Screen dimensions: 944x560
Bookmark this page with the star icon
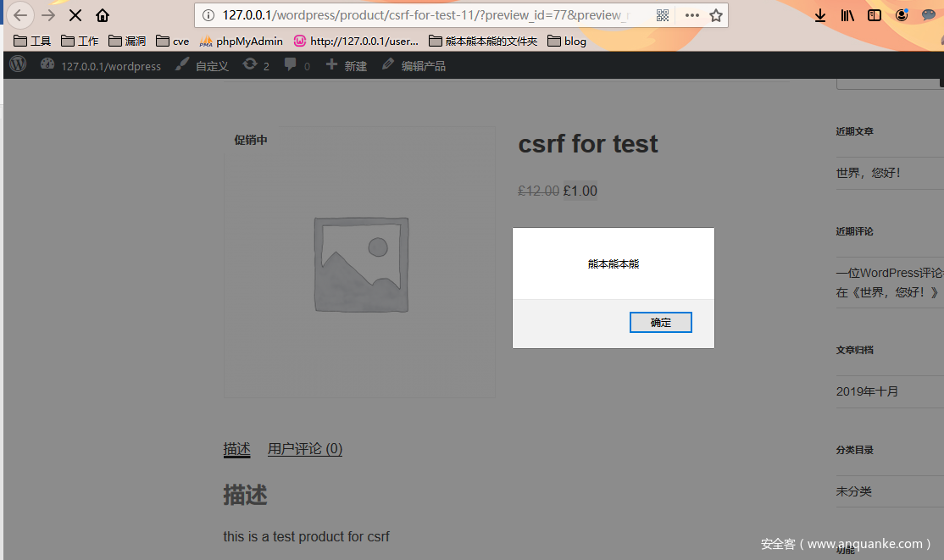click(716, 15)
